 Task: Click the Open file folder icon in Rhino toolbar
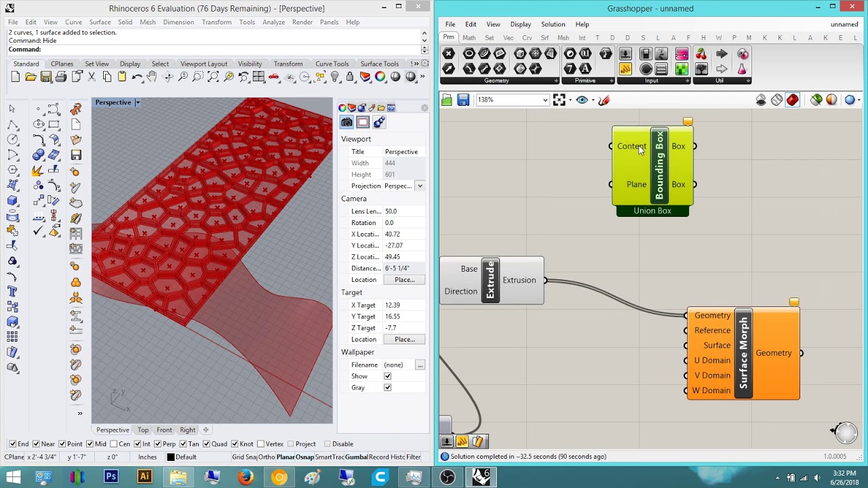point(31,77)
